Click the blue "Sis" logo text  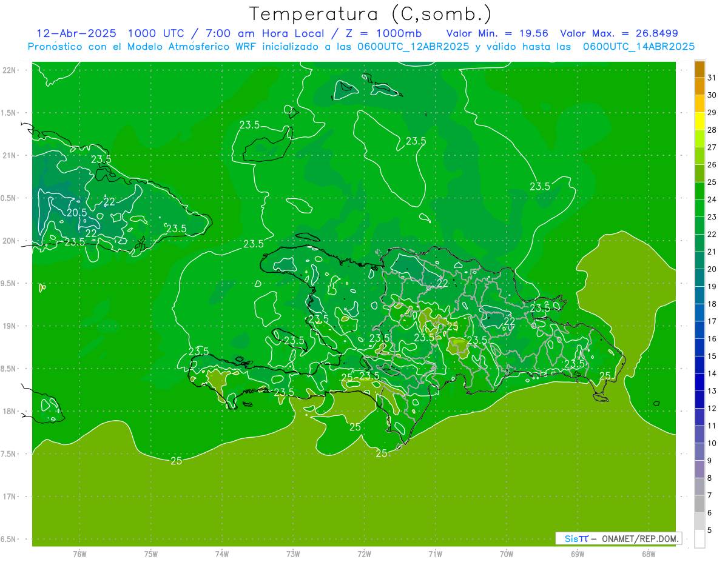click(571, 538)
